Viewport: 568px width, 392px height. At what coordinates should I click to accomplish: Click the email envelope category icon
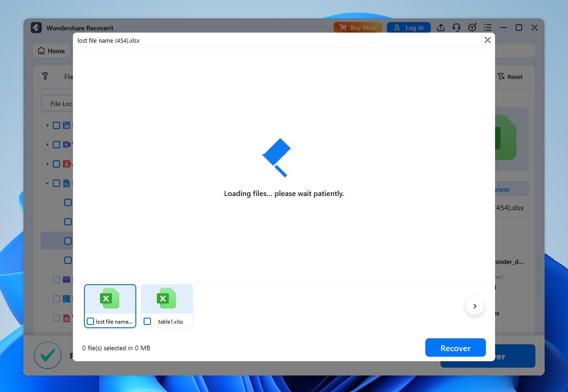(x=67, y=280)
